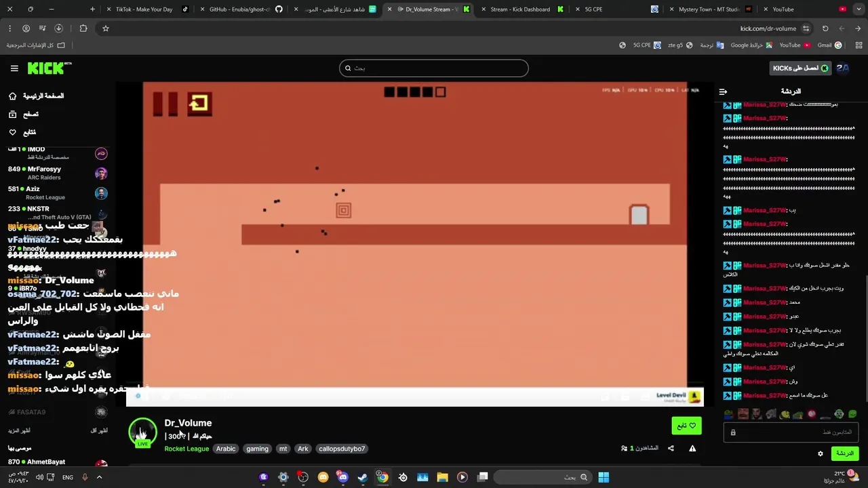Switch to the 5G CPE tab
Viewport: 868px width, 488px height.
pyautogui.click(x=617, y=9)
